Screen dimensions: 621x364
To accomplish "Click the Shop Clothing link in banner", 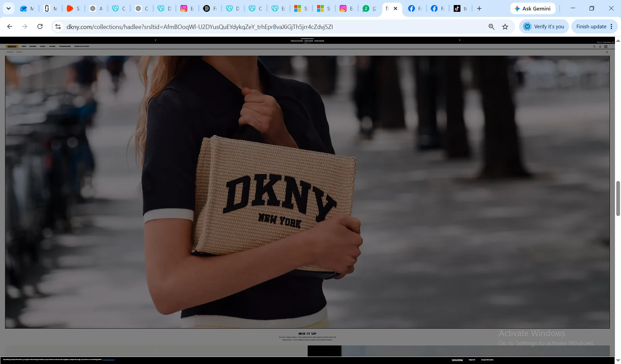I will point(297,41).
